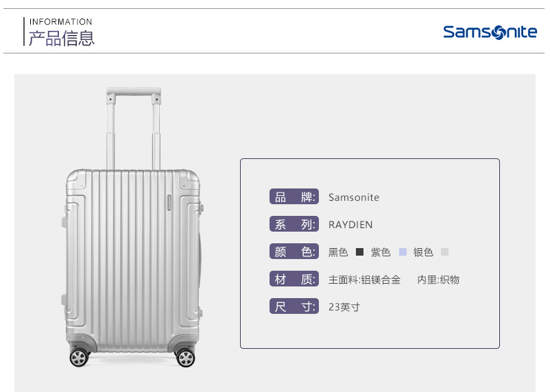Click the 黑色 color name text
Image resolution: width=550 pixels, height=392 pixels.
pyautogui.click(x=338, y=252)
